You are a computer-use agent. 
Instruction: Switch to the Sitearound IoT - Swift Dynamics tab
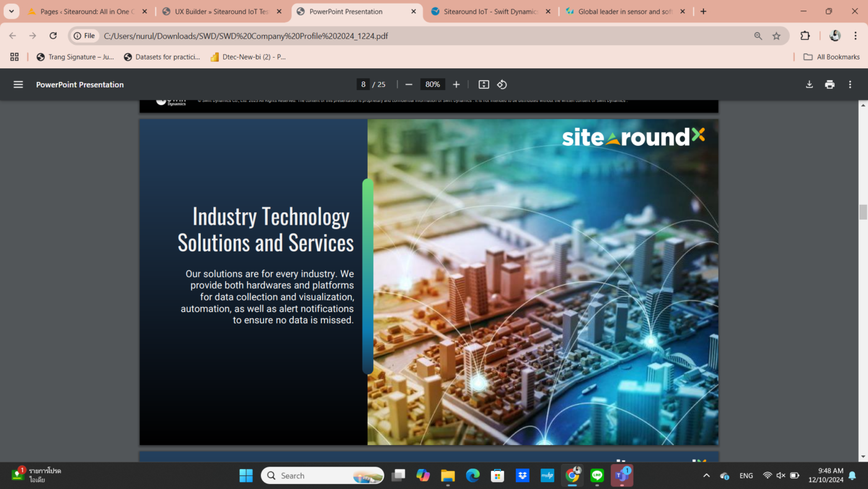pyautogui.click(x=490, y=11)
